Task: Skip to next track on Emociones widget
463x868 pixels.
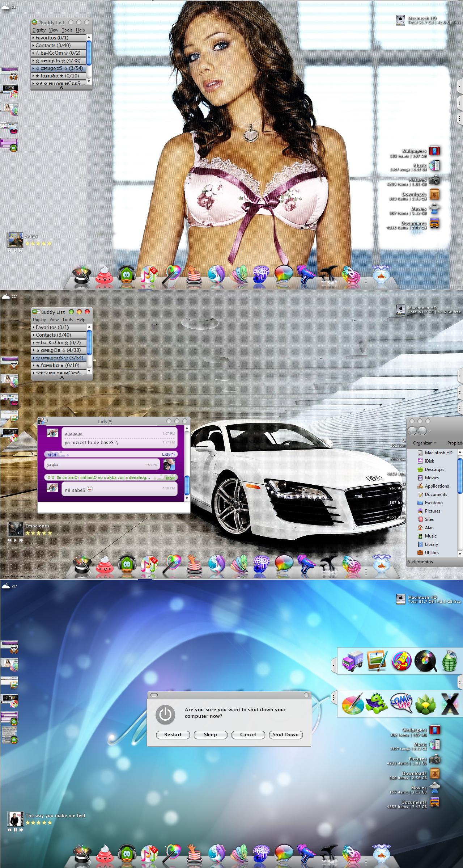Action: point(21,540)
